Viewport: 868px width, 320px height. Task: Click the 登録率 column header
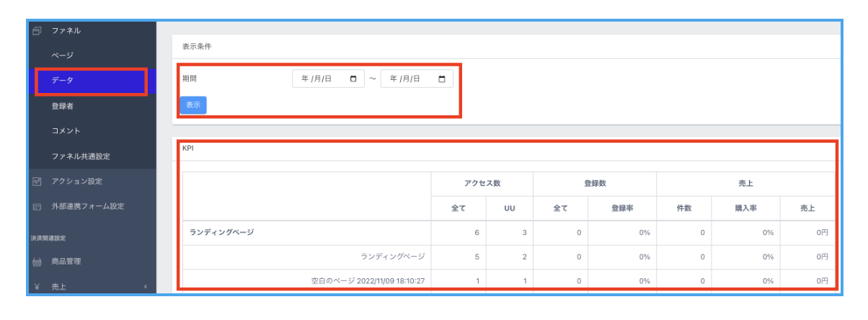pos(621,208)
